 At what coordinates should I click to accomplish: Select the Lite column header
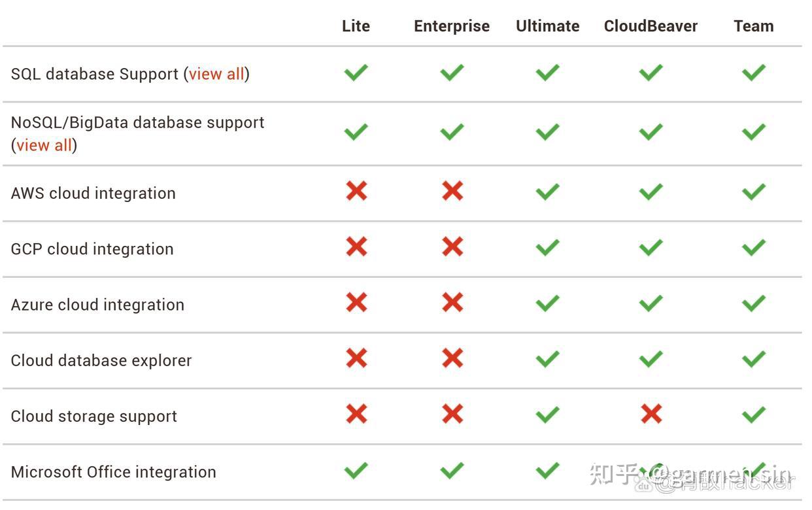(x=356, y=26)
